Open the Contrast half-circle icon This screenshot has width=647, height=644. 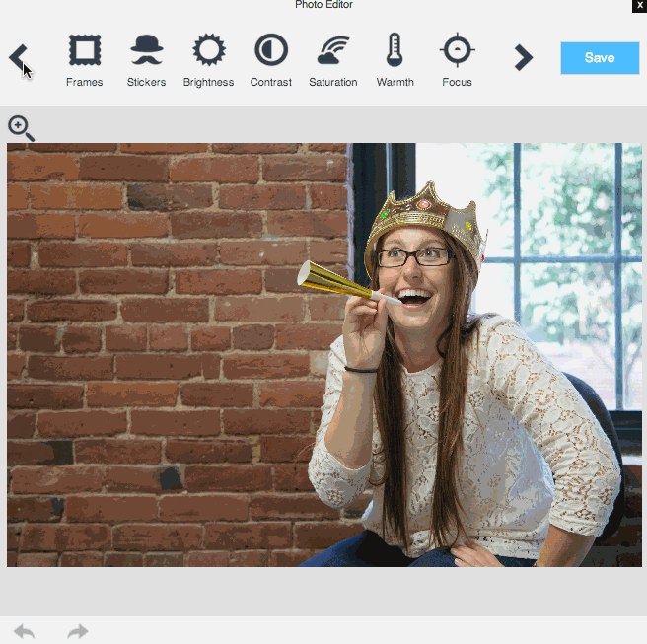(270, 49)
